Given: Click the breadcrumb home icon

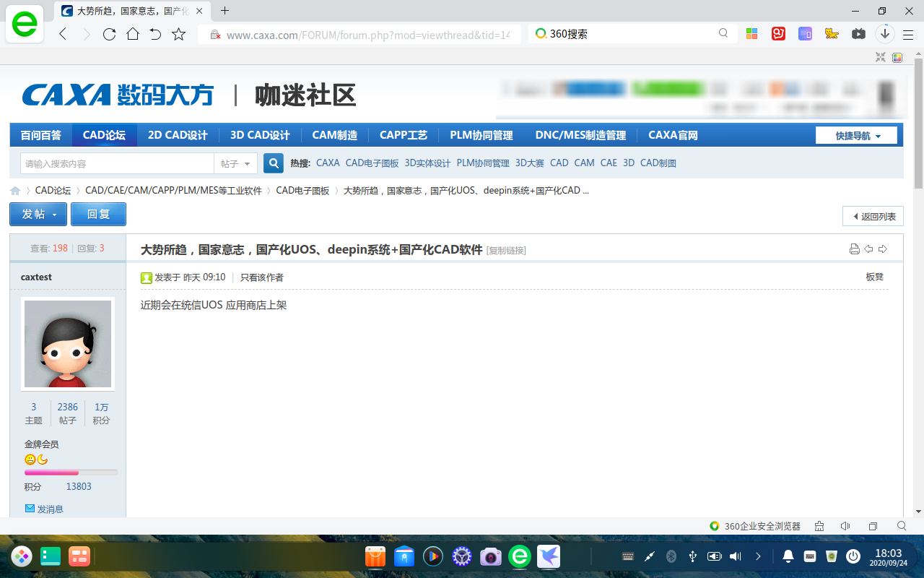Looking at the screenshot, I should point(15,191).
